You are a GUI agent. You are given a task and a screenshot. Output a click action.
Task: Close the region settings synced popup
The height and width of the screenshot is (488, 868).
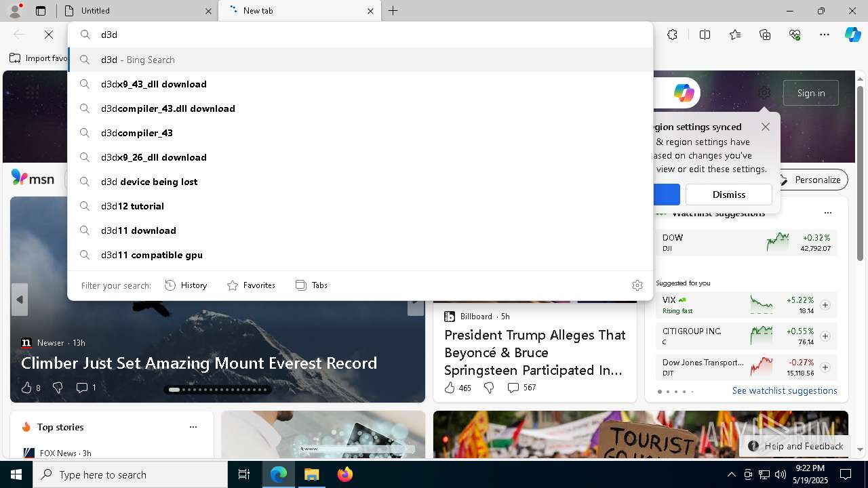[x=765, y=127]
